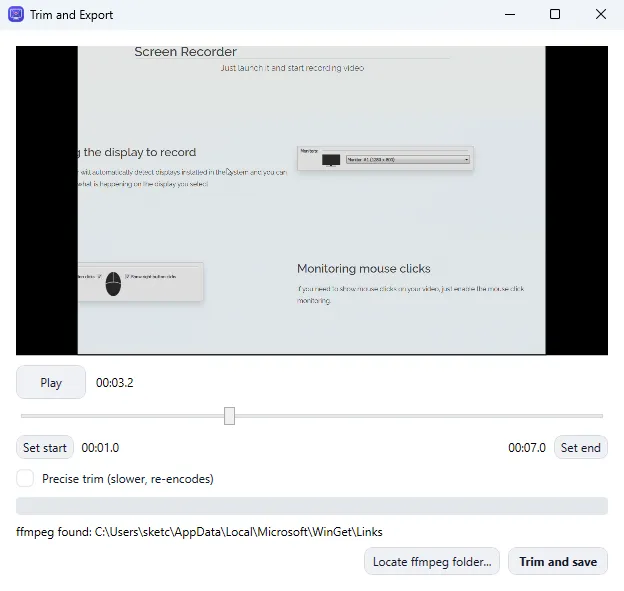Click the end time 00:07.0 value
This screenshot has height=591, width=624.
click(526, 448)
